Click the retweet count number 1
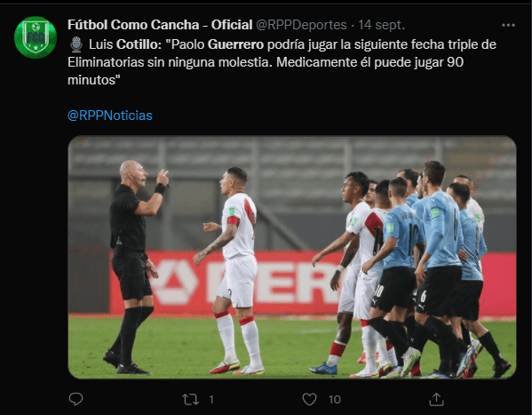 tap(211, 399)
